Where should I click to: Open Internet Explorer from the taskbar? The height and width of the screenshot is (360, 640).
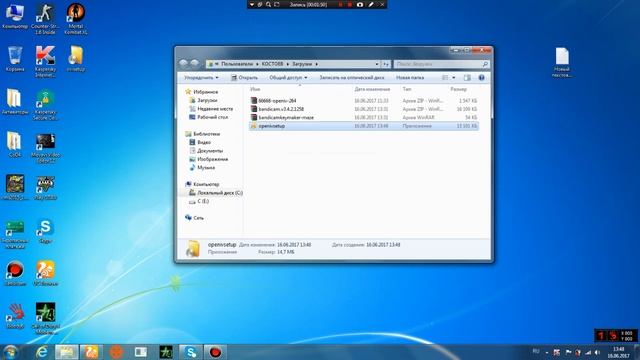pos(42,352)
